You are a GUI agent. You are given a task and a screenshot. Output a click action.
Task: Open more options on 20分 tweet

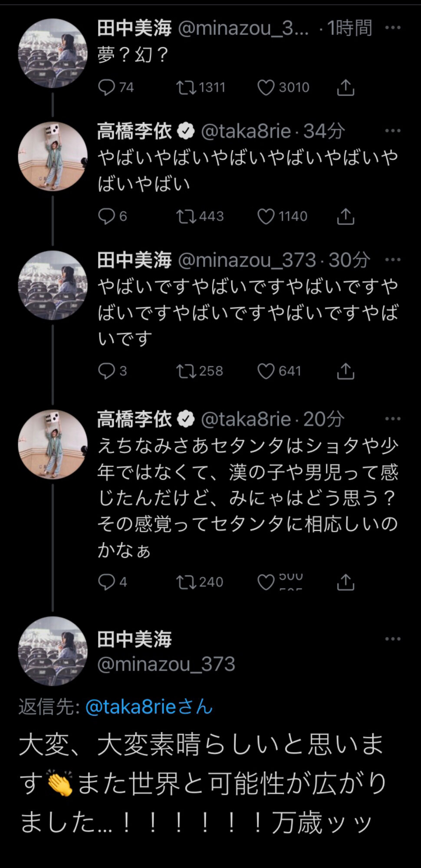(392, 419)
